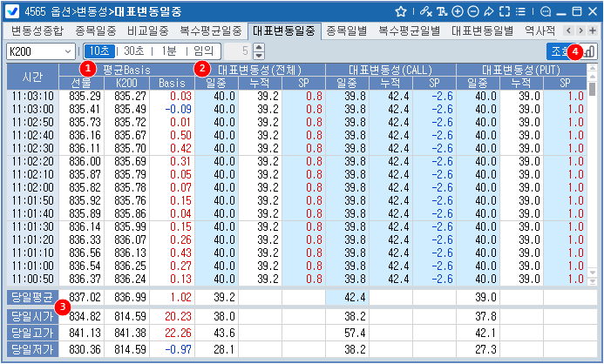Screen dimensions: 604x364
Task: Open the K200 dropdown
Action: 40,51
